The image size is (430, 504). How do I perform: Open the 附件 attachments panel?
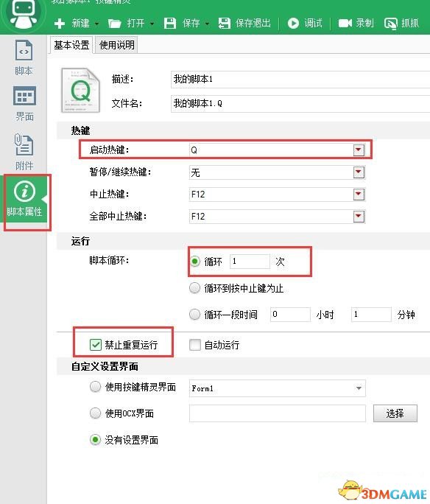(x=24, y=152)
